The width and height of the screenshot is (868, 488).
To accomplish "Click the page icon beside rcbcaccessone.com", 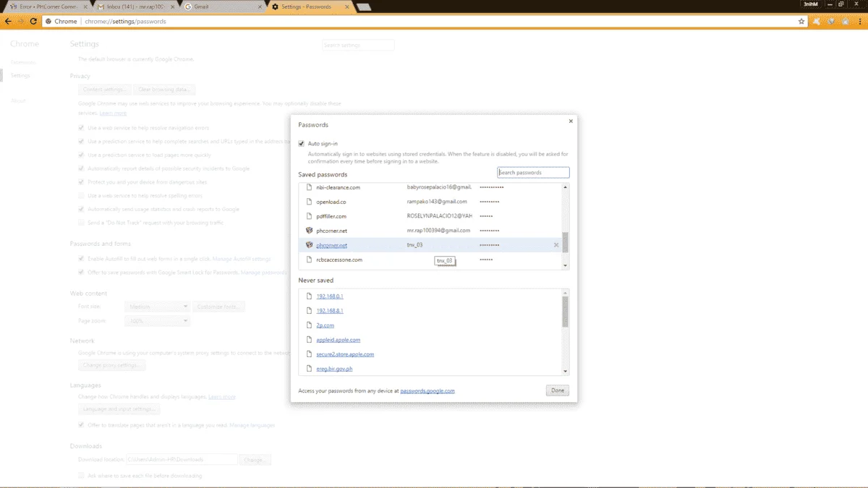I will [x=310, y=260].
